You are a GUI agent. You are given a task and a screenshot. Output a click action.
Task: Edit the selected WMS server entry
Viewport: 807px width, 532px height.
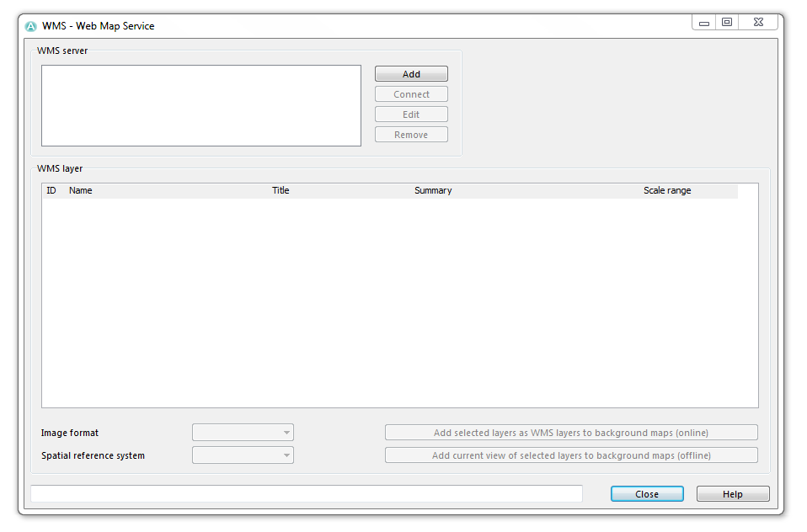pyautogui.click(x=411, y=114)
